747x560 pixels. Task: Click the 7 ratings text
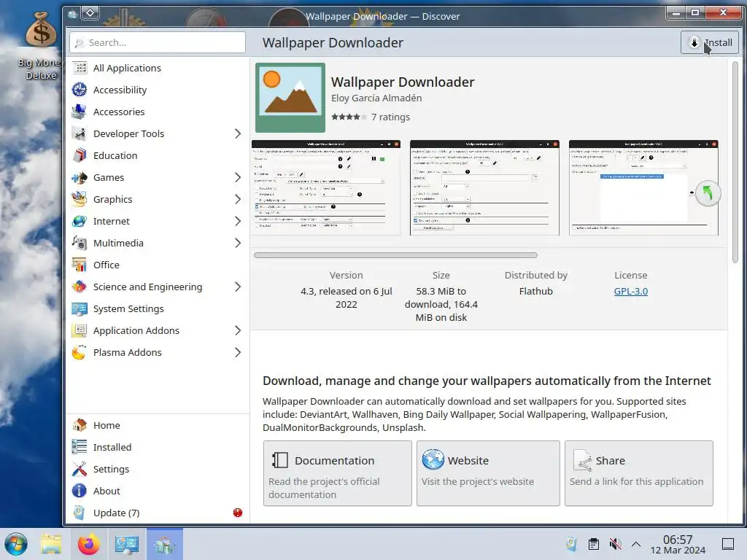coord(391,117)
